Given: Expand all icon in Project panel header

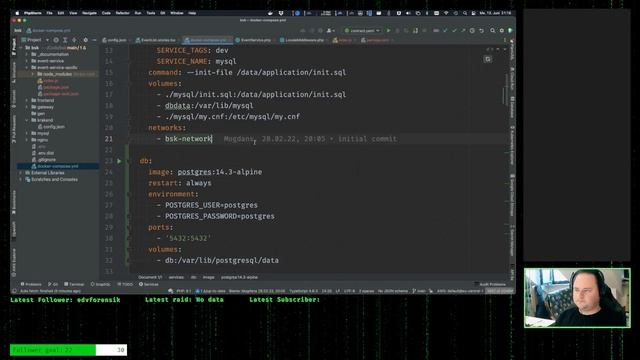Looking at the screenshot, I should click(65, 40).
